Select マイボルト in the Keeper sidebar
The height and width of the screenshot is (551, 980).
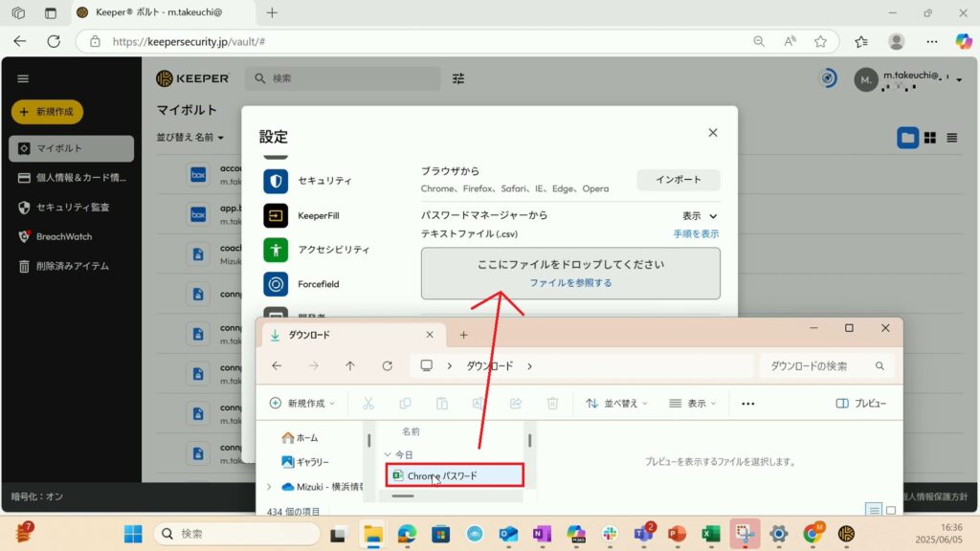(x=71, y=148)
